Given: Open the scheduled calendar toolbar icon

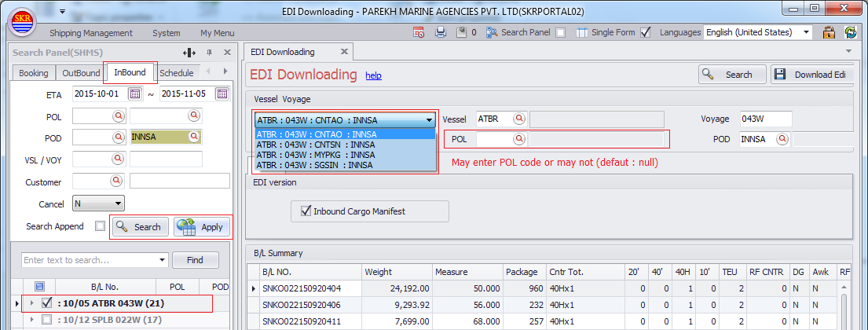Looking at the screenshot, I should 419,33.
